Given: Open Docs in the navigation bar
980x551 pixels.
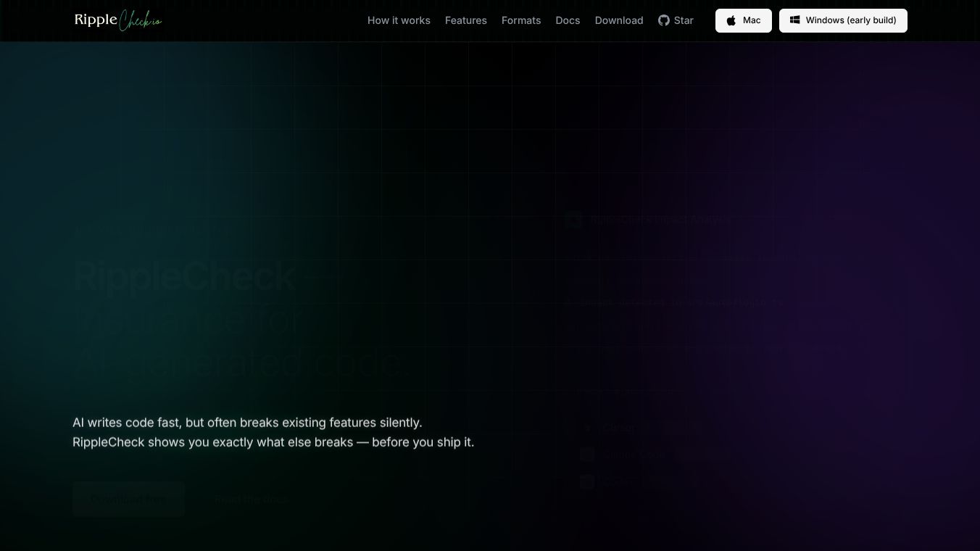Looking at the screenshot, I should (568, 20).
